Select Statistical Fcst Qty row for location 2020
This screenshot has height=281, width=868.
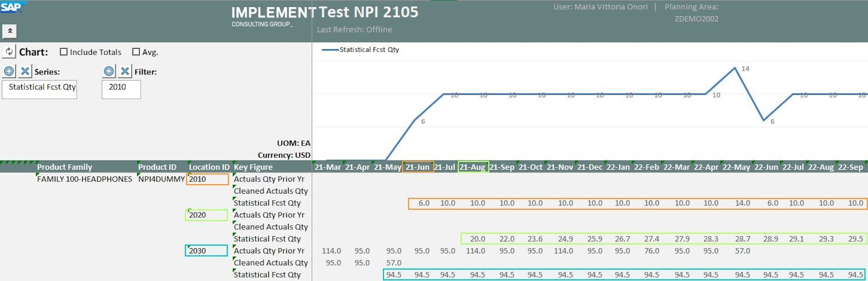click(x=267, y=239)
